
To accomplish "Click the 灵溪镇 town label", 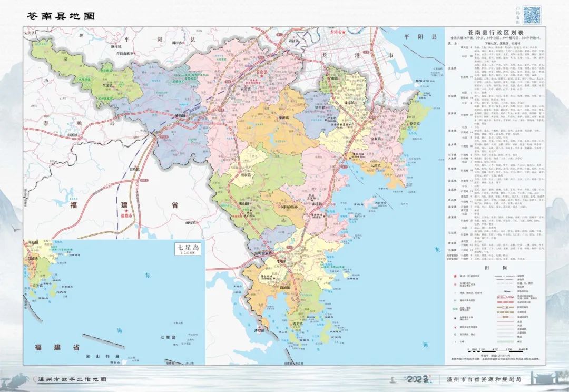I will click(x=246, y=89).
